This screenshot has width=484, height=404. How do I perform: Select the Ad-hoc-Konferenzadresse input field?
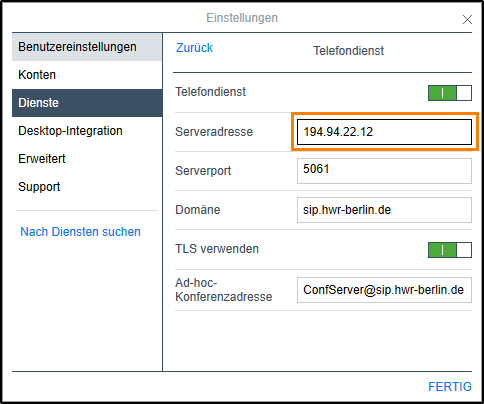point(384,290)
